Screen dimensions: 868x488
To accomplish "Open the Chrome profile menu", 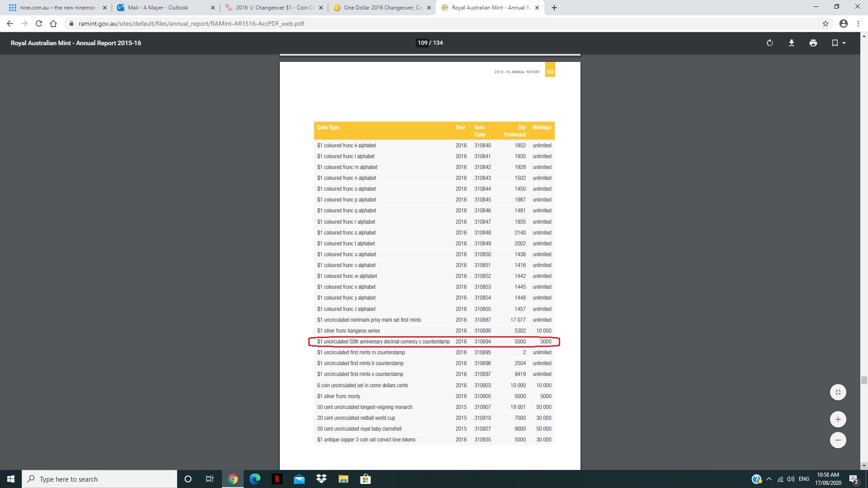I will coord(844,23).
